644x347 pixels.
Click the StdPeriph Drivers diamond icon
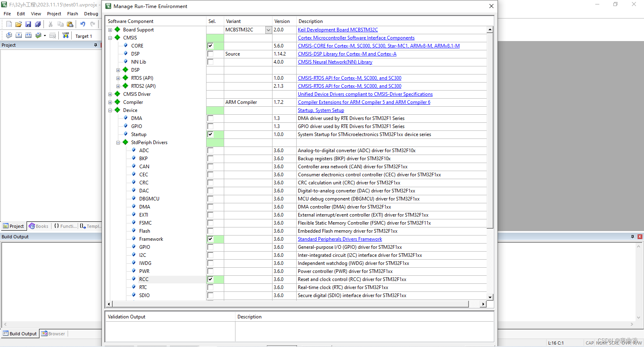[x=126, y=142]
